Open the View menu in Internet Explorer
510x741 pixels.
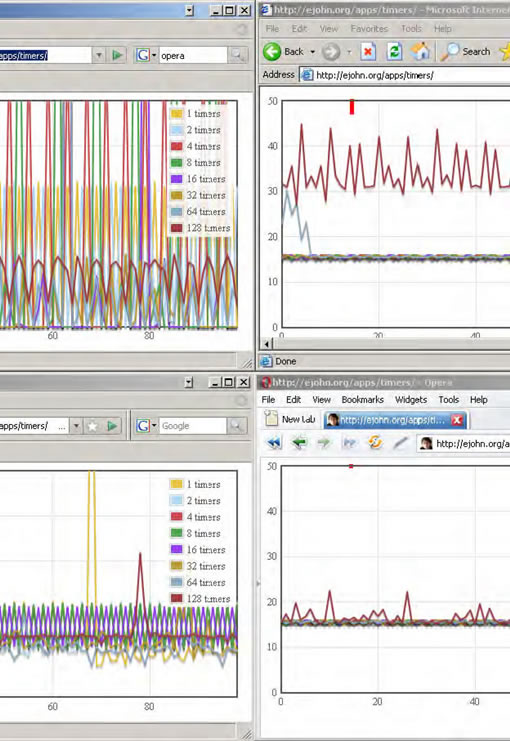click(x=328, y=29)
